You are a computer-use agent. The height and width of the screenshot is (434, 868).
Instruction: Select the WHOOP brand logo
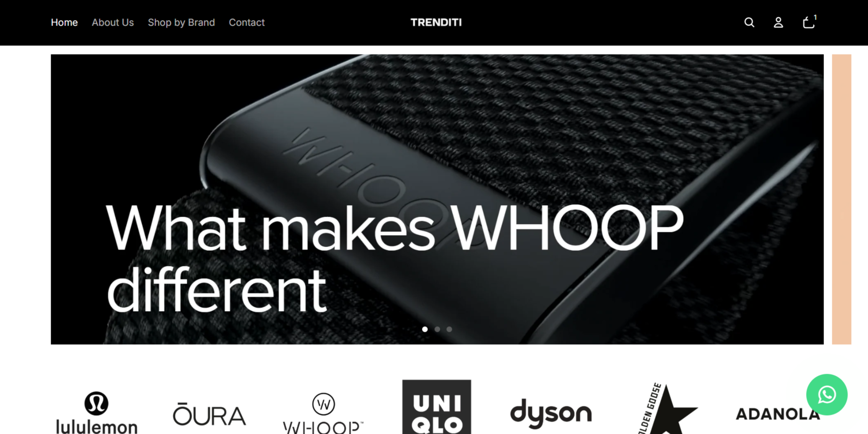pos(323,413)
